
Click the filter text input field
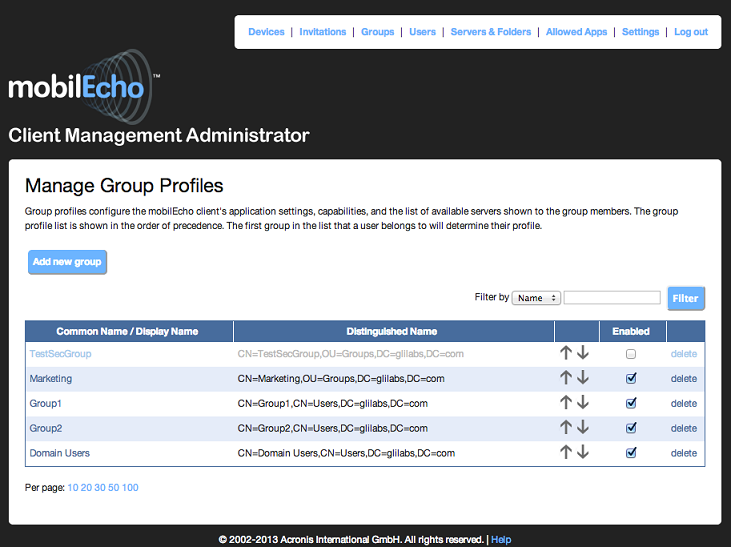click(x=612, y=298)
